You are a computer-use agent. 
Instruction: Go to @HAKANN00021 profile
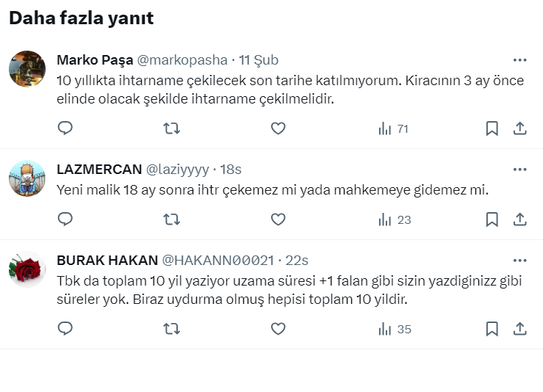(x=217, y=261)
